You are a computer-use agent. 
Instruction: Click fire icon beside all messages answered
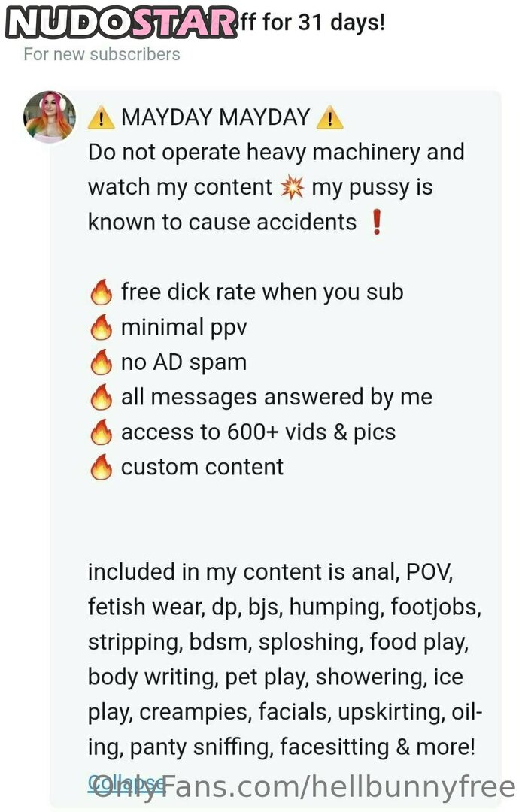point(101,398)
